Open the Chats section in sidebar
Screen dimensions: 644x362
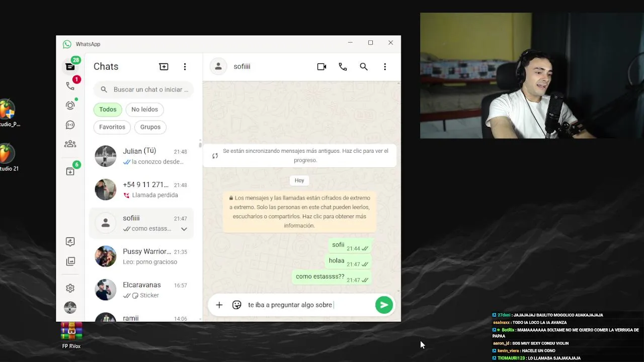pos(70,66)
